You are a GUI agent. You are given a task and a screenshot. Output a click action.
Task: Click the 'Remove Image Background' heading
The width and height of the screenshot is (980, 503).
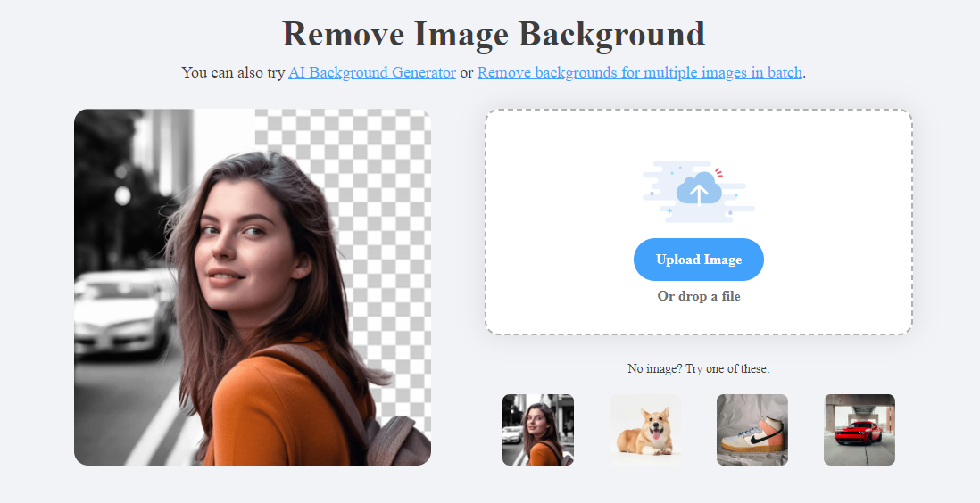click(x=494, y=34)
